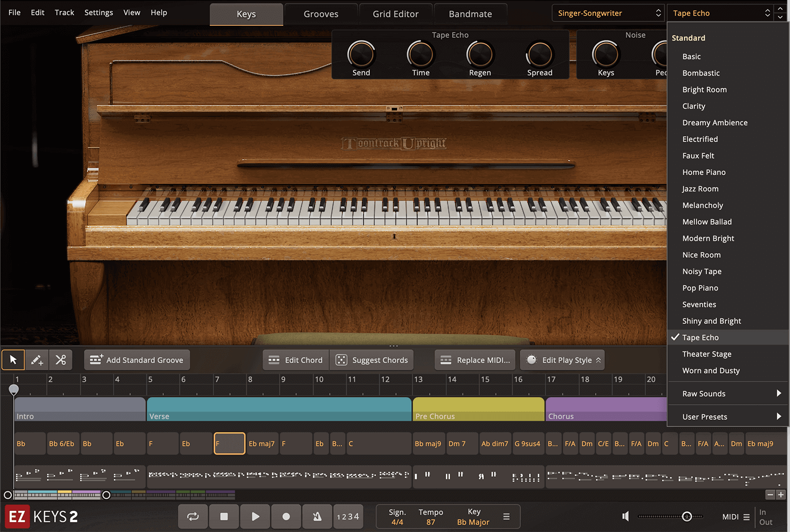Choose the Dreamy Ambience preset

[728, 123]
